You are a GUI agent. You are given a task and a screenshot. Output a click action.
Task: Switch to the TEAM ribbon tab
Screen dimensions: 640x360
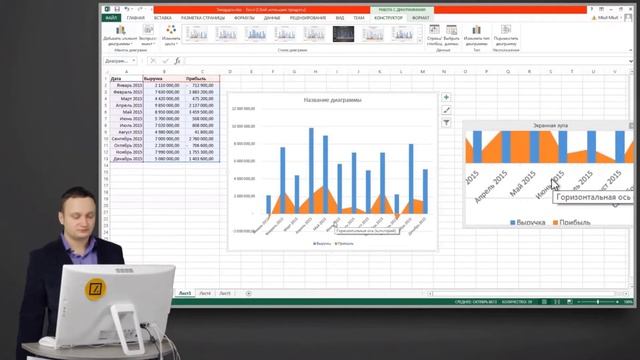click(x=359, y=18)
